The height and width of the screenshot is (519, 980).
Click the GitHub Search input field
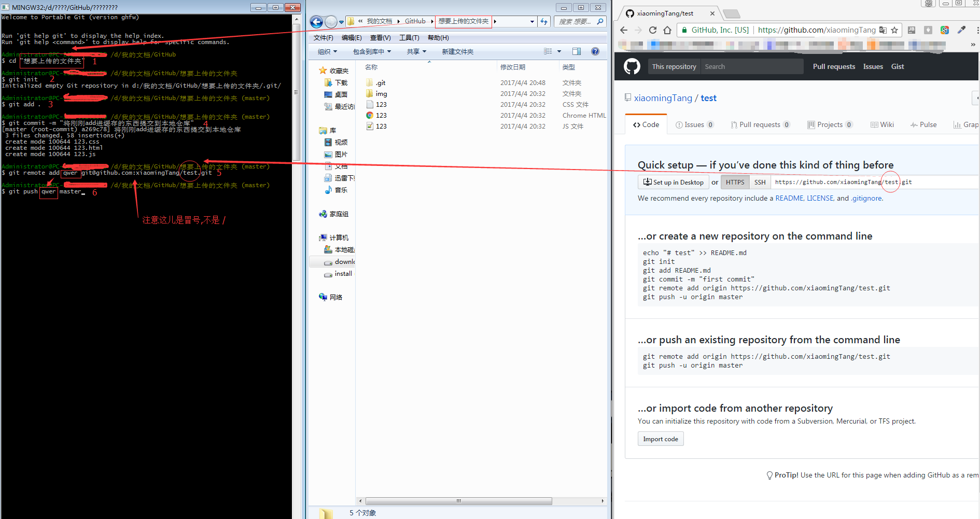[752, 66]
